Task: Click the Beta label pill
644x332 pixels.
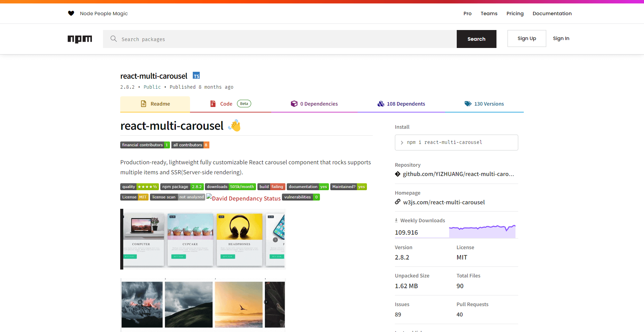Action: tap(244, 104)
